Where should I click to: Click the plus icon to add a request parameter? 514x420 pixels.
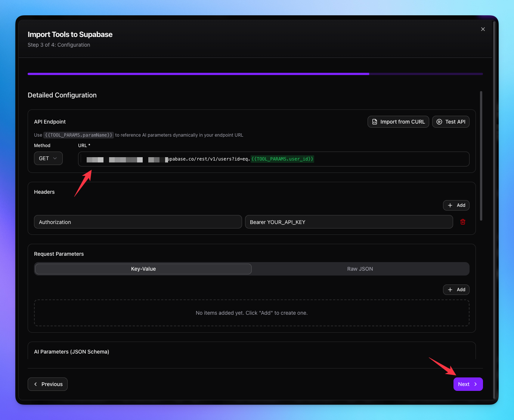pos(450,289)
